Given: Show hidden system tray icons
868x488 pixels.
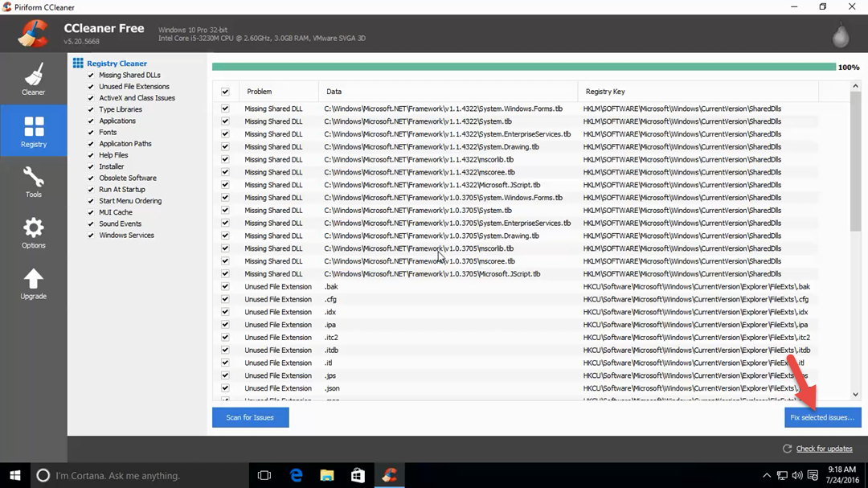Looking at the screenshot, I should click(767, 475).
